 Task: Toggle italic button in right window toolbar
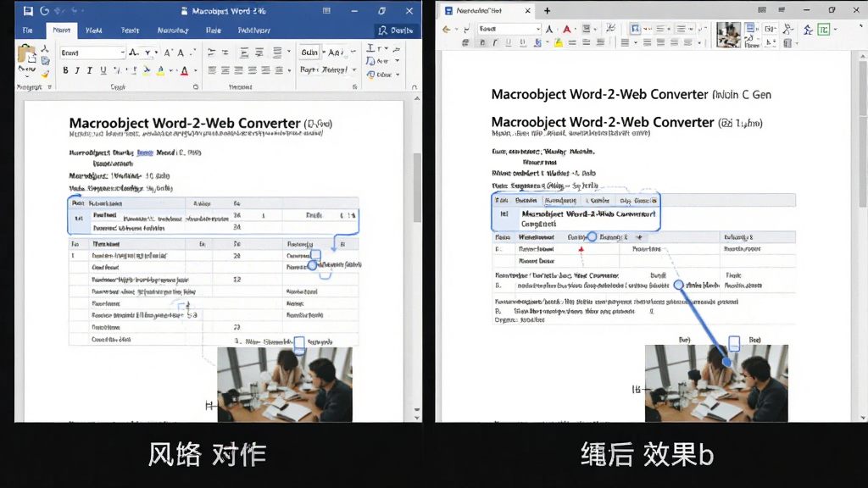pyautogui.click(x=495, y=42)
